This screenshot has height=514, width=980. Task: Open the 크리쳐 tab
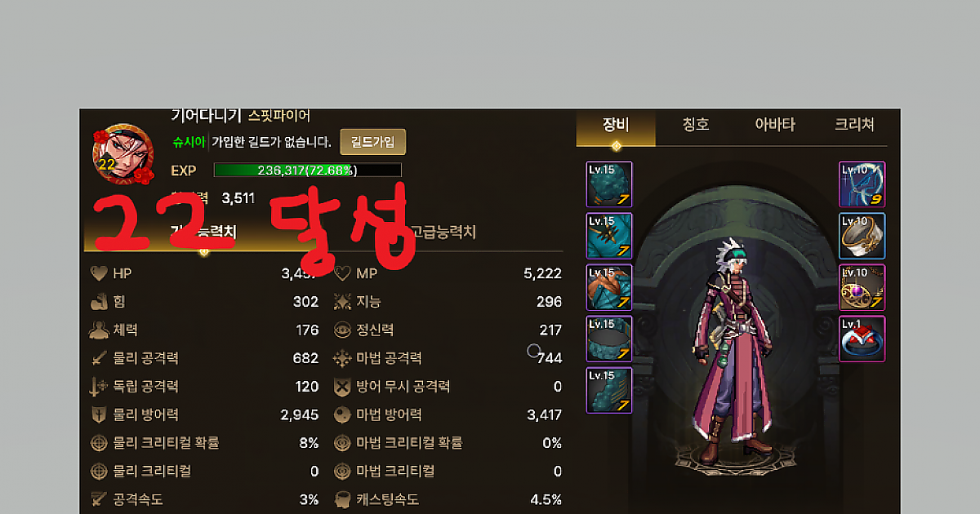854,125
